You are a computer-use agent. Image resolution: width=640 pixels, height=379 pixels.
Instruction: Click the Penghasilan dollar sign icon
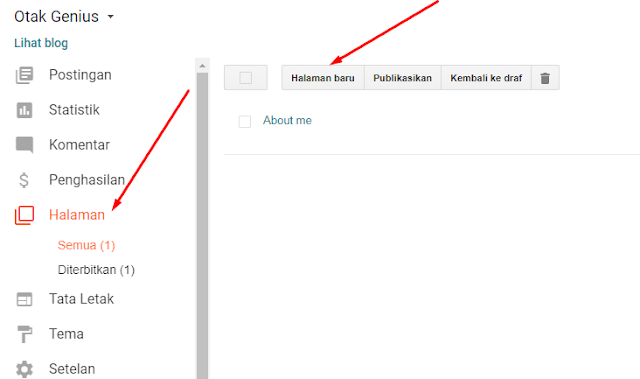[24, 180]
